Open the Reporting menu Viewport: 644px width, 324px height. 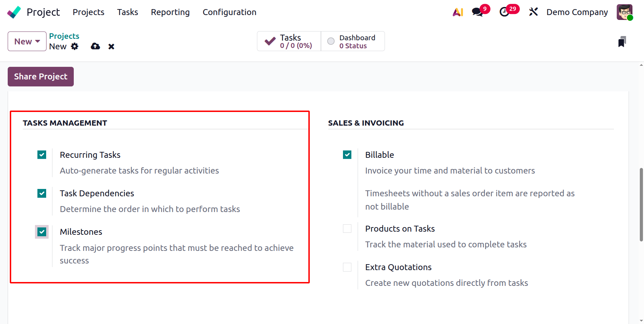click(x=170, y=12)
